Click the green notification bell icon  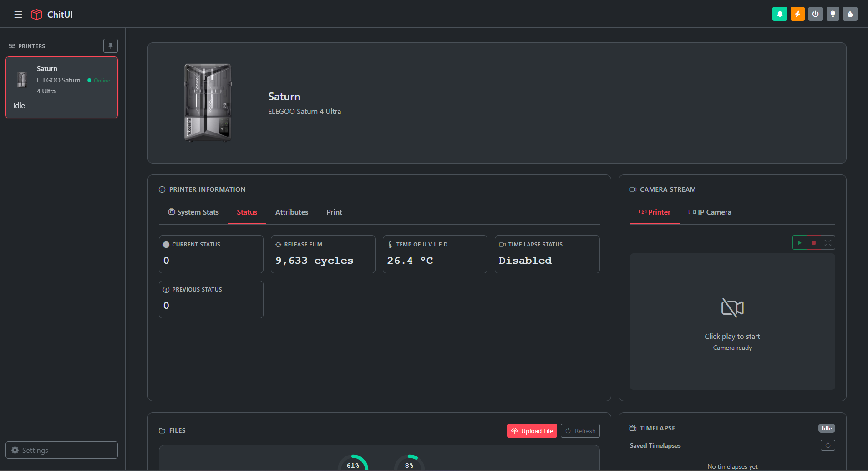779,14
